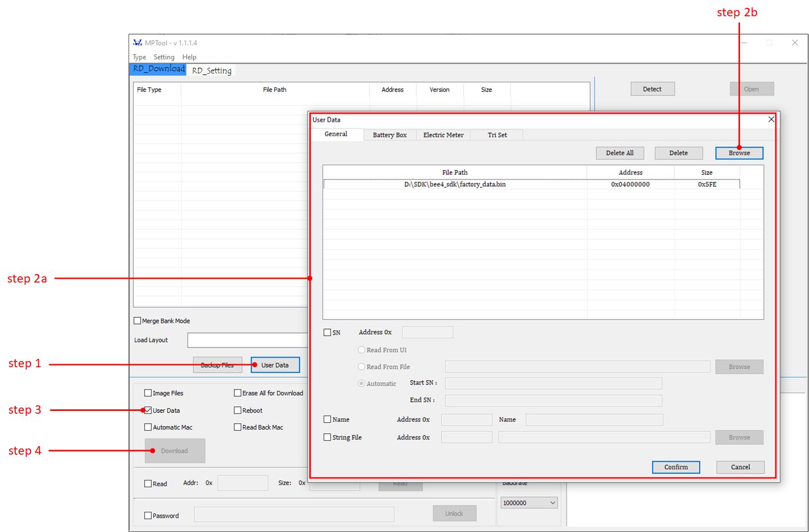Open the Setting menu
This screenshot has height=532, width=809.
[164, 57]
